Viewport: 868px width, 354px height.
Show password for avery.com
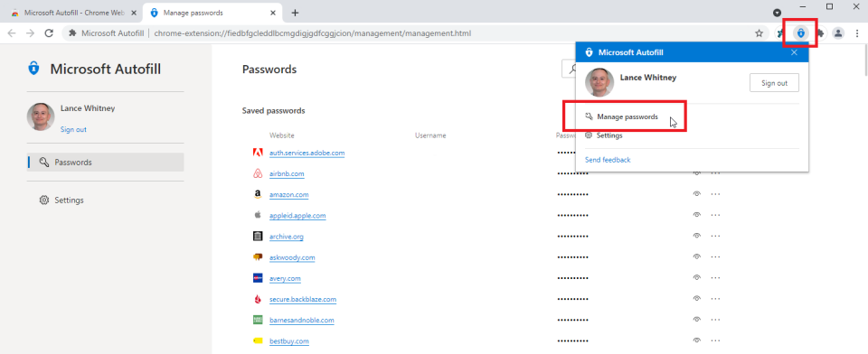[x=697, y=277]
